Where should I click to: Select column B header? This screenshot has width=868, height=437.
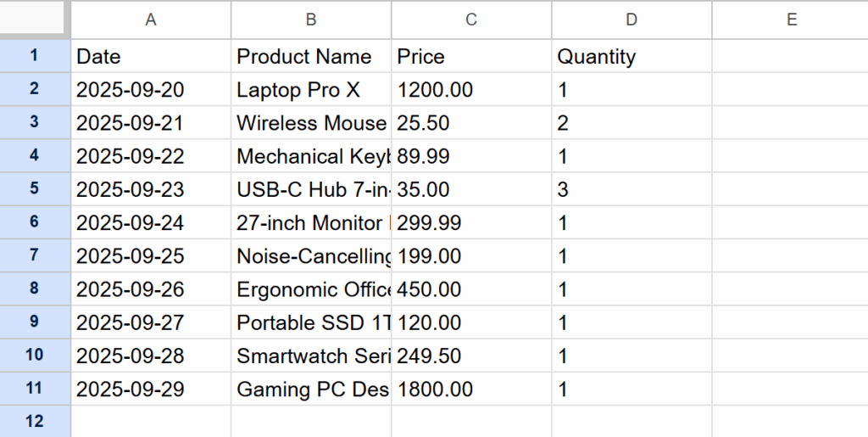311,20
